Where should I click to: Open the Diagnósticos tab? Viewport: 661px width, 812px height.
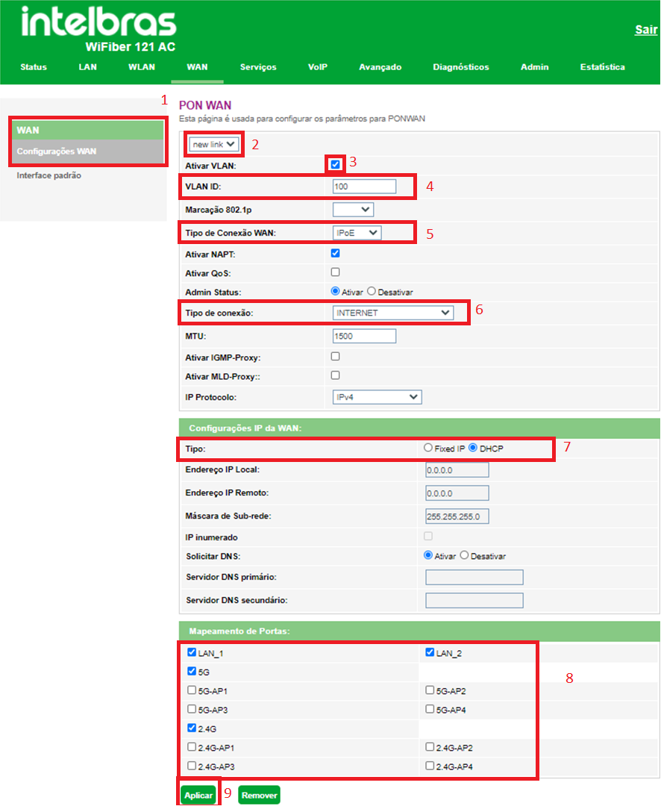(x=461, y=67)
